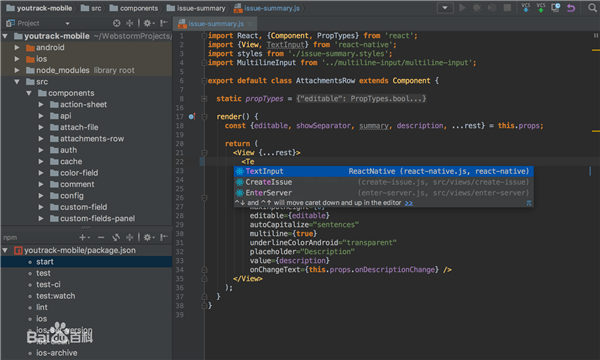Collapse the youtrack-mobile project root
This screenshot has height=360, width=600.
pos(5,36)
